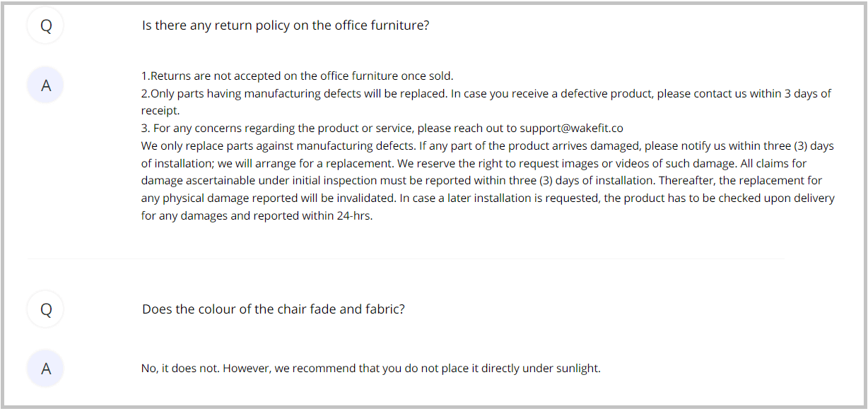This screenshot has width=868, height=411.
Task: Click the Q icon beside return policy question
Action: point(46,26)
